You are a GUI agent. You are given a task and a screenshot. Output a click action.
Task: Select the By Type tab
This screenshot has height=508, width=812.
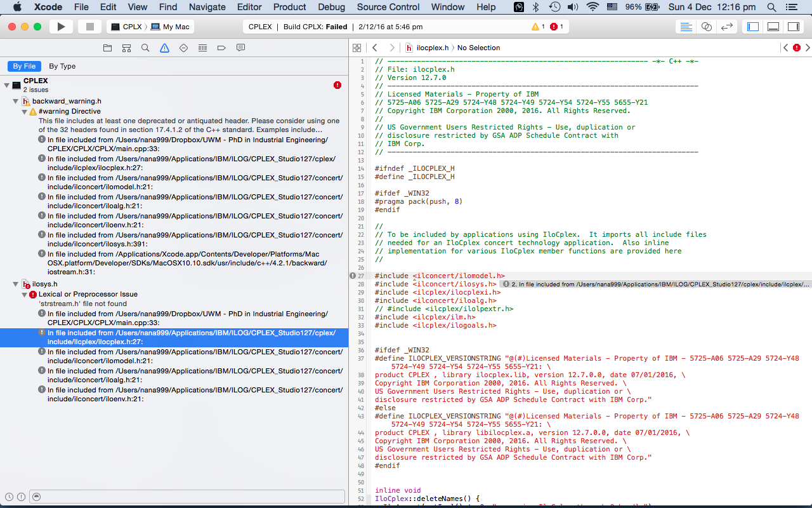pos(62,66)
